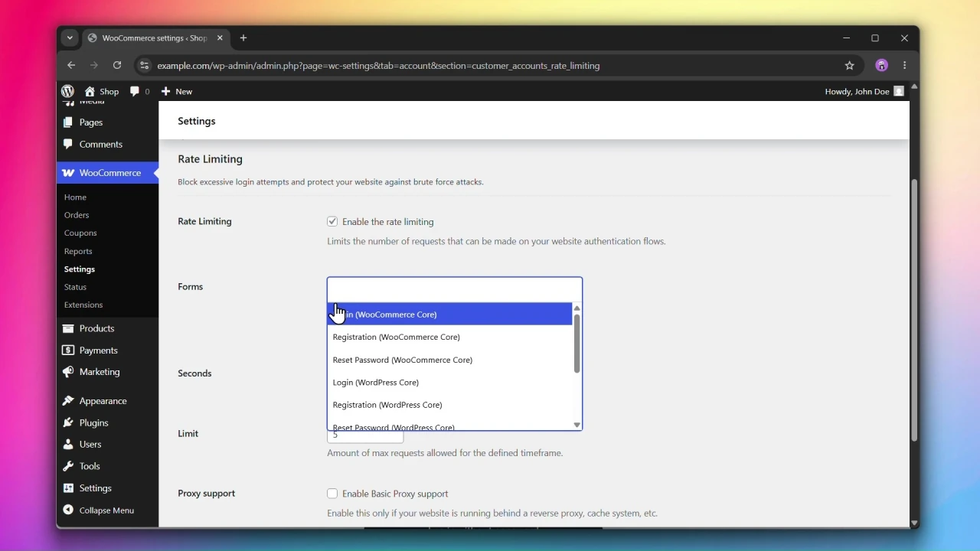Open a new browser tab

coord(244,38)
